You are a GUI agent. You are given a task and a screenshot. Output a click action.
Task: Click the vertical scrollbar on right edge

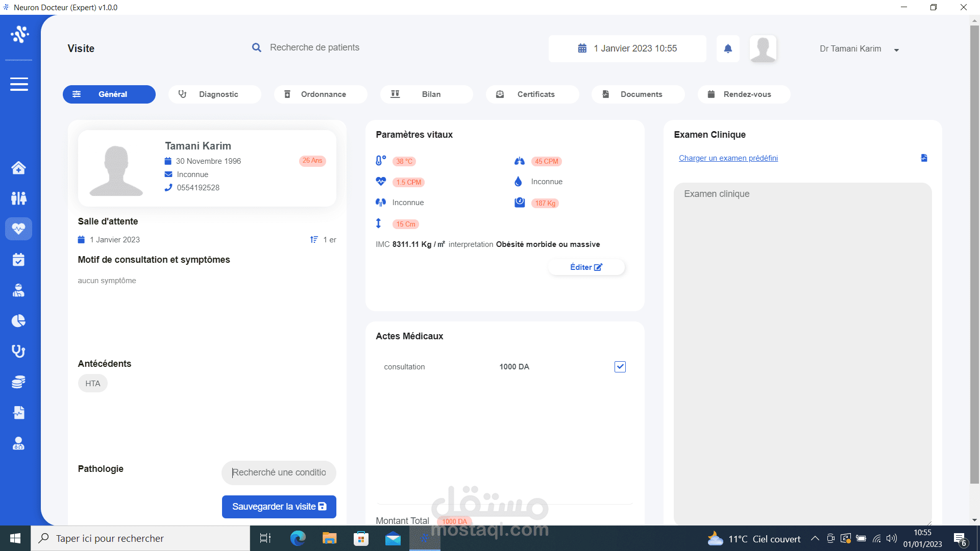point(974,255)
